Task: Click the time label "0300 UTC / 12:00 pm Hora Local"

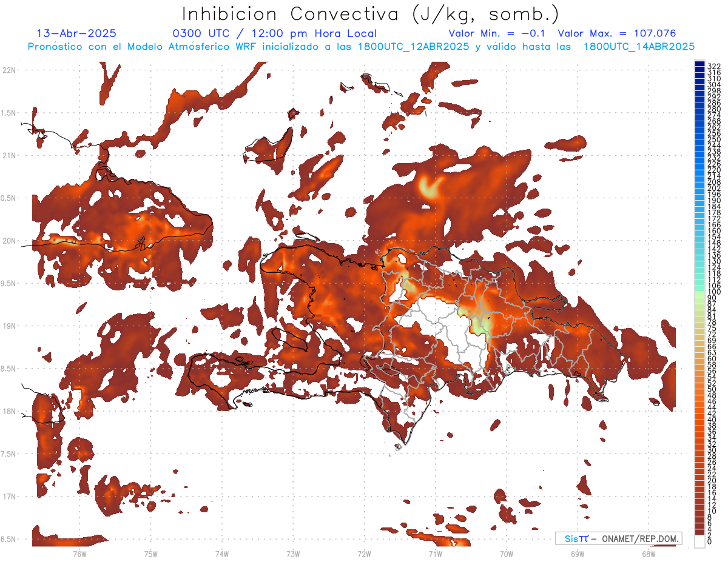Action: coord(275,34)
